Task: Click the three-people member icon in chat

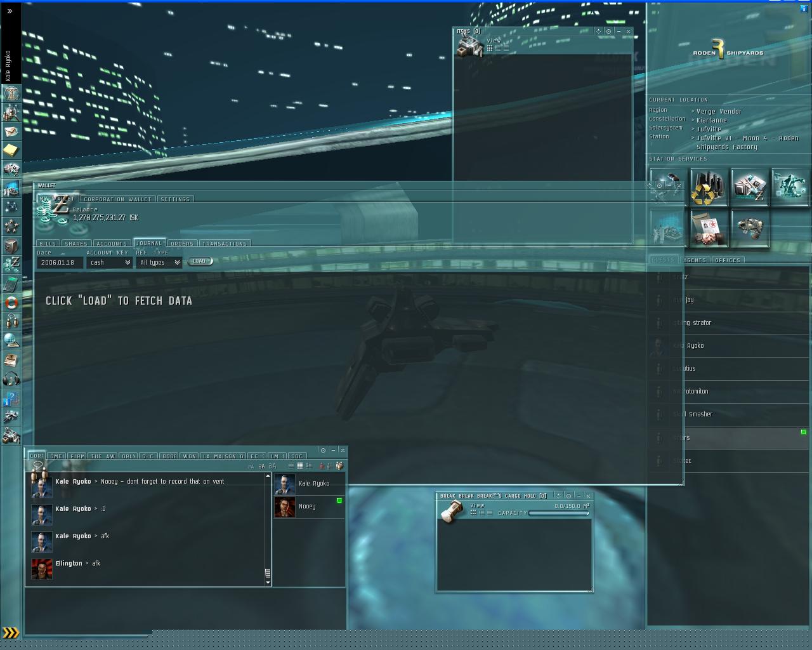Action: click(339, 466)
